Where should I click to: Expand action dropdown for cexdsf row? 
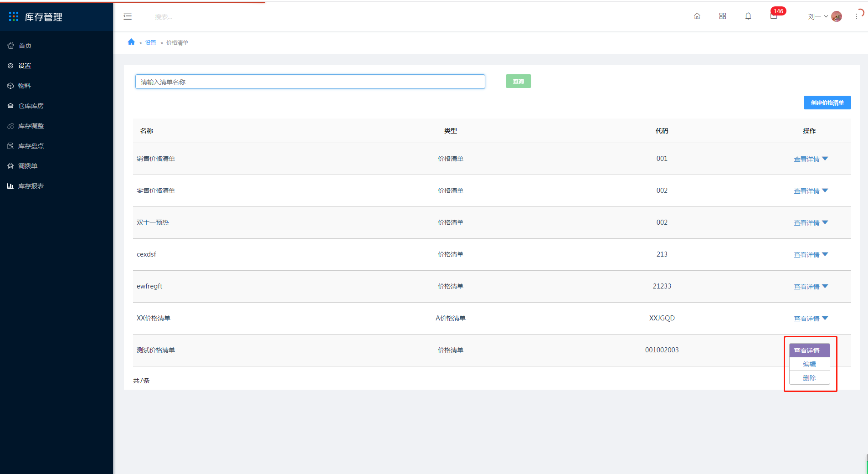825,254
